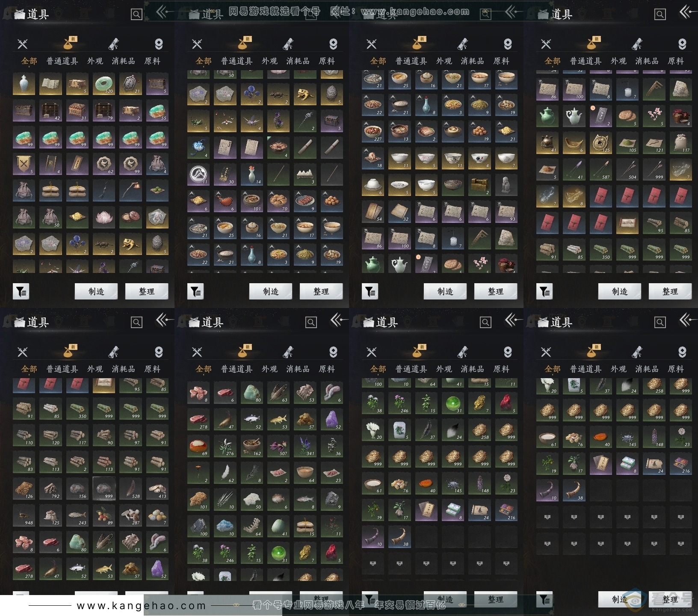Pick the roast chicken leg item

225,201
